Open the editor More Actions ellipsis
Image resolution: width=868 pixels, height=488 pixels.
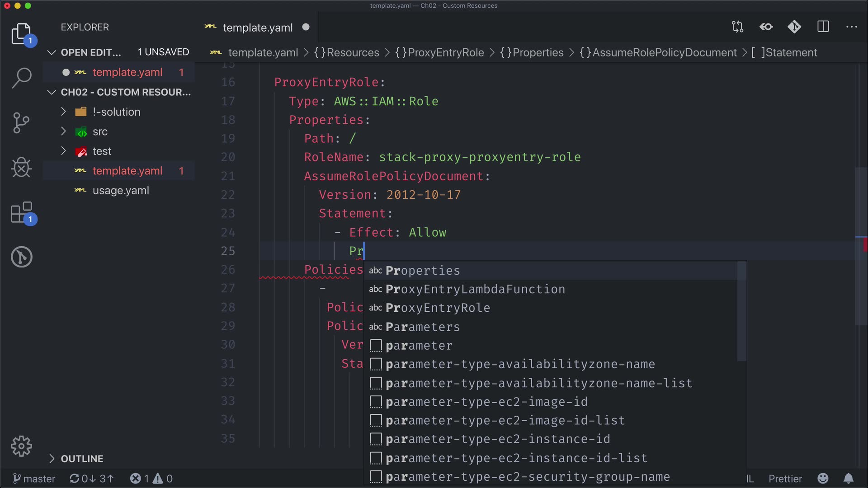coord(851,27)
